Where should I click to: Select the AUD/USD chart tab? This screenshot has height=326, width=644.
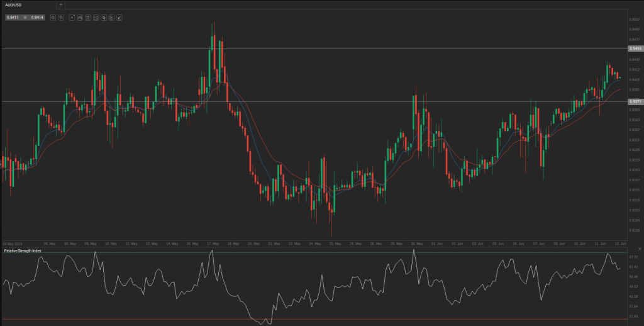(x=28, y=5)
